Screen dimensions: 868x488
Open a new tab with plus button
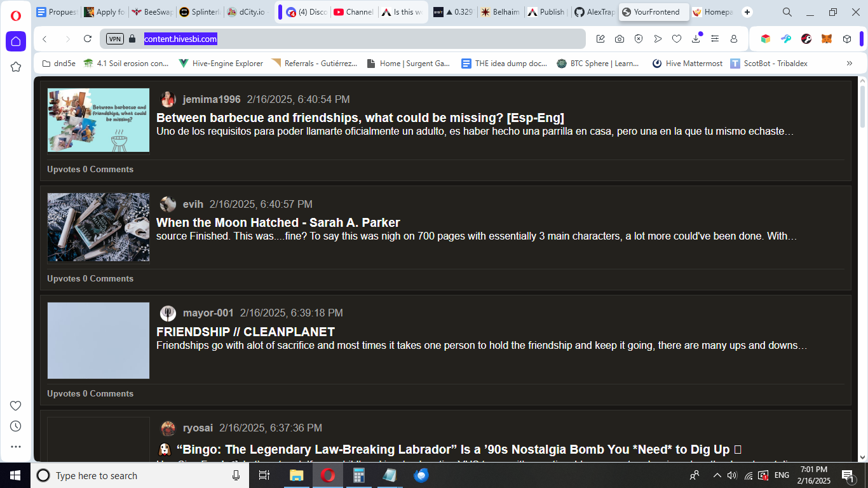[x=747, y=12]
